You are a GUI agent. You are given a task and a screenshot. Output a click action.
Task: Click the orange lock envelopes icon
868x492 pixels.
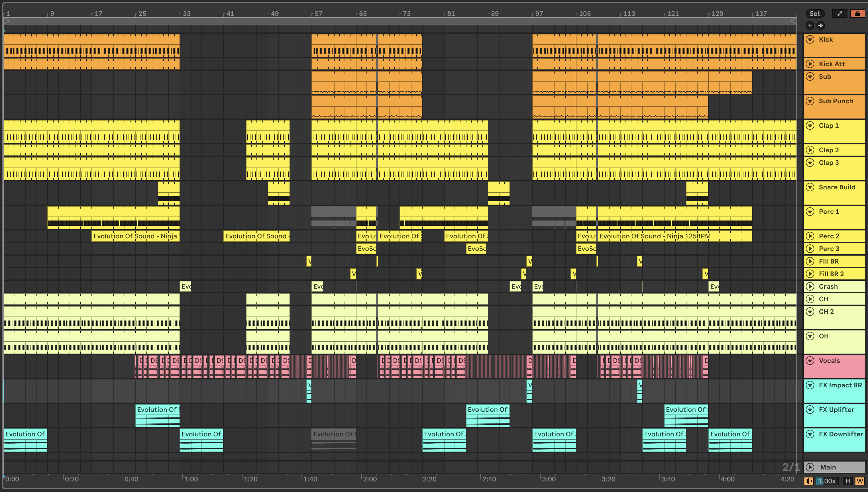pos(857,14)
